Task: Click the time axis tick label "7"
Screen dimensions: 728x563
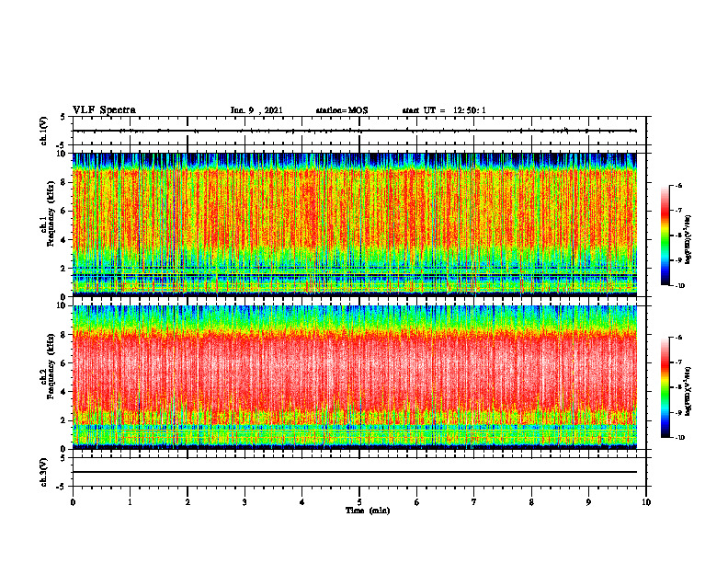Action: [x=474, y=502]
